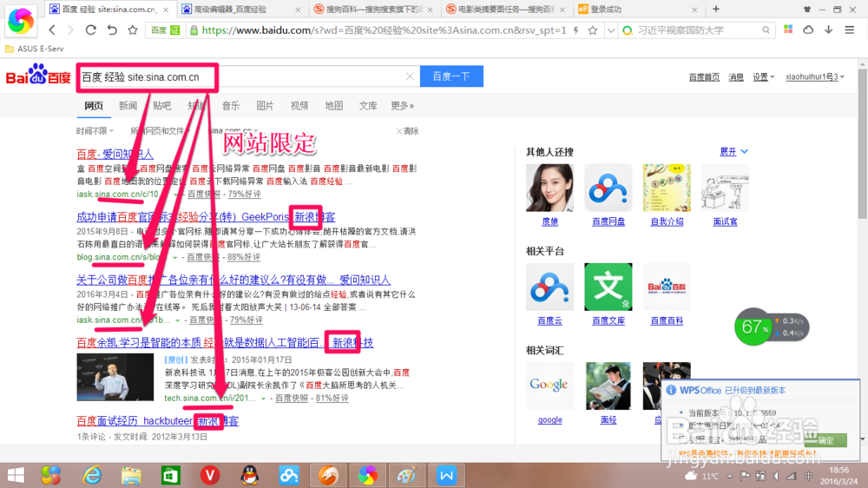This screenshot has width=868, height=488.
Task: Click the 百度网盘 thumbnail icon
Action: (608, 188)
